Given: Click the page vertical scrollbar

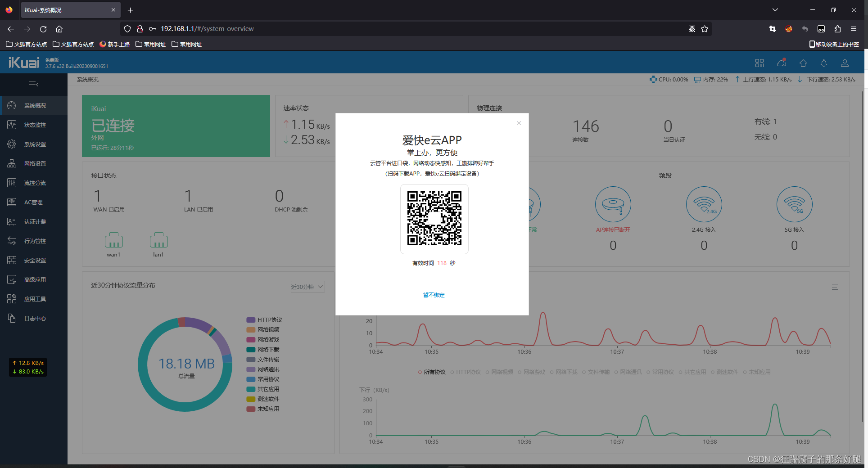Looking at the screenshot, I should coord(863,256).
